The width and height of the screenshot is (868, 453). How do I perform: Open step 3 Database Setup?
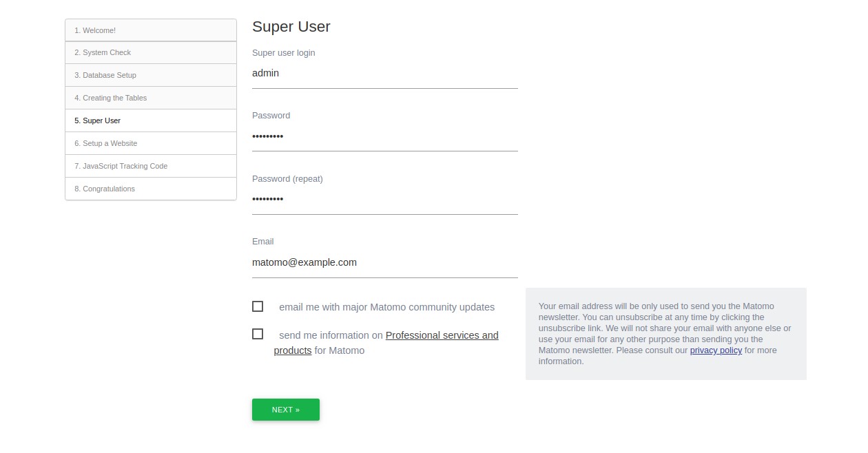(x=151, y=76)
